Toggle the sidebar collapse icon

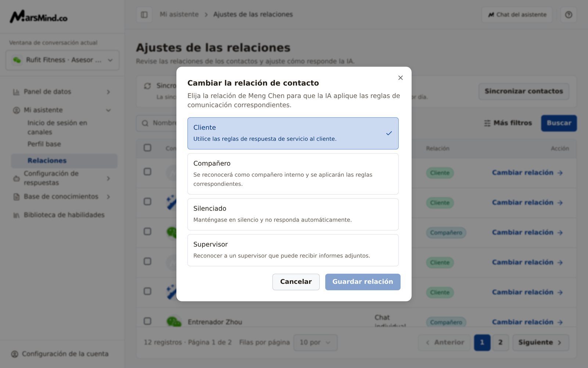(x=144, y=15)
